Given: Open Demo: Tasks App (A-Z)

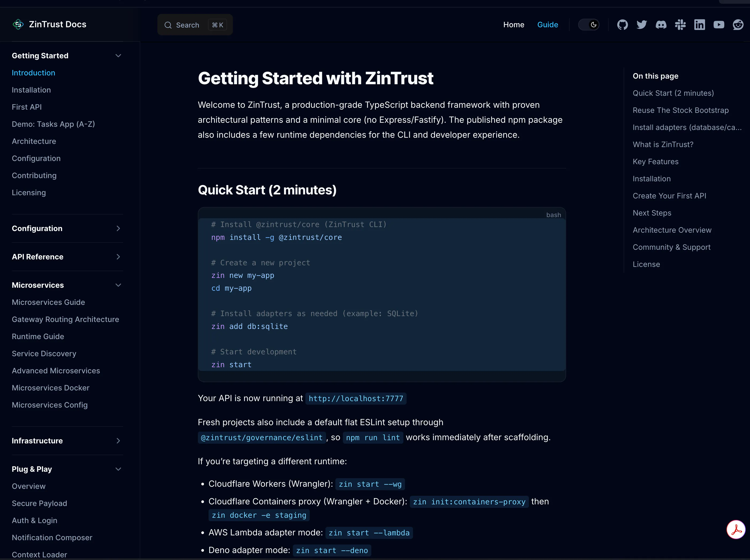Looking at the screenshot, I should [53, 124].
